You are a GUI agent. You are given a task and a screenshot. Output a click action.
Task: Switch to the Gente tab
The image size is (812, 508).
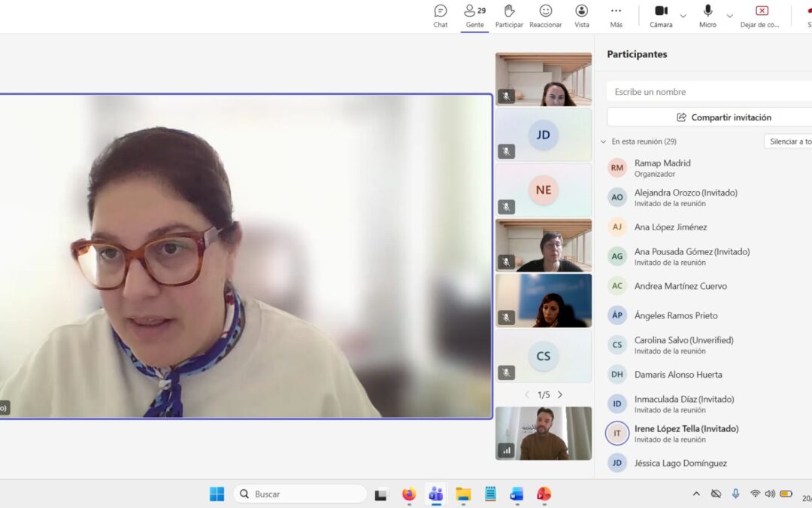point(474,16)
